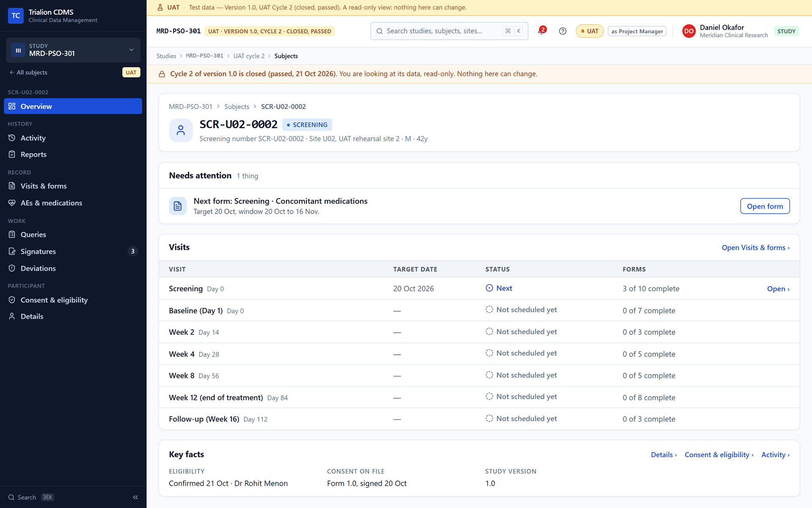Click Open link in the Screening row
This screenshot has width=812, height=508.
pyautogui.click(x=778, y=289)
